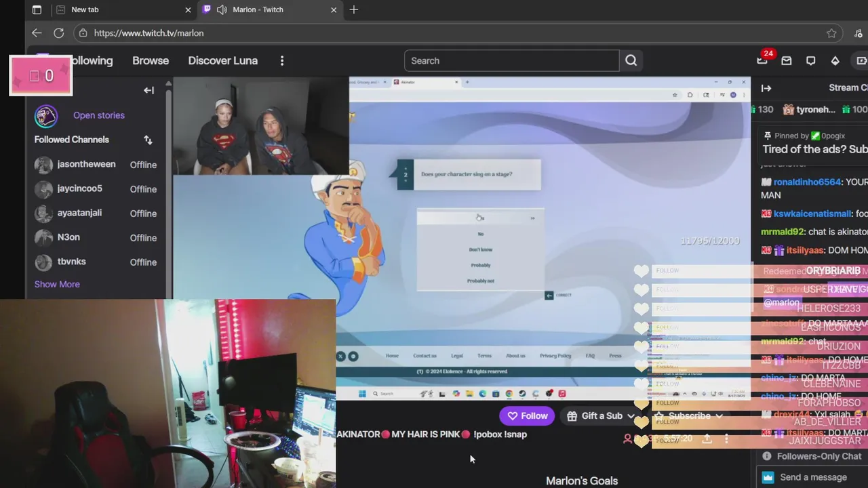This screenshot has width=868, height=488.
Task: Switch to the New tab browser tab
Action: tap(123, 9)
